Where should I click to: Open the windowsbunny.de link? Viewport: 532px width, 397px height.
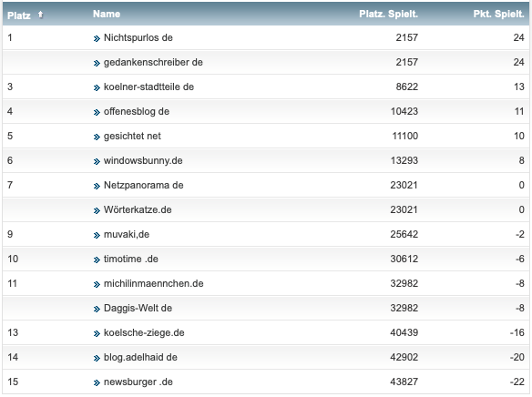pyautogui.click(x=143, y=160)
